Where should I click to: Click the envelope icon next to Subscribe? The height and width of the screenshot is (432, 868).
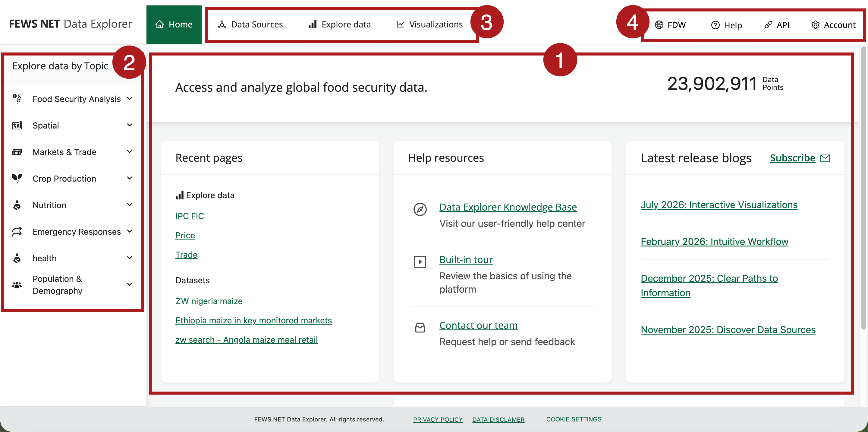(x=825, y=158)
